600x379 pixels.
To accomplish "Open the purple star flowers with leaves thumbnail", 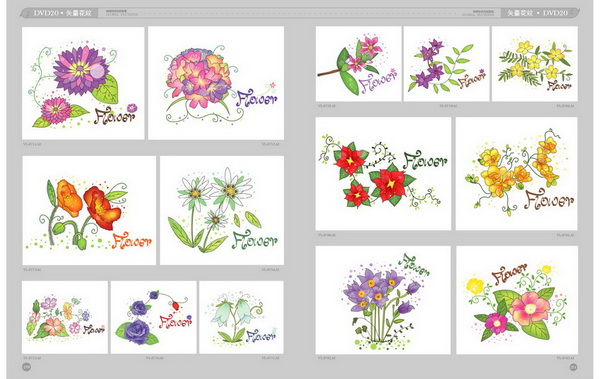I will (446, 64).
